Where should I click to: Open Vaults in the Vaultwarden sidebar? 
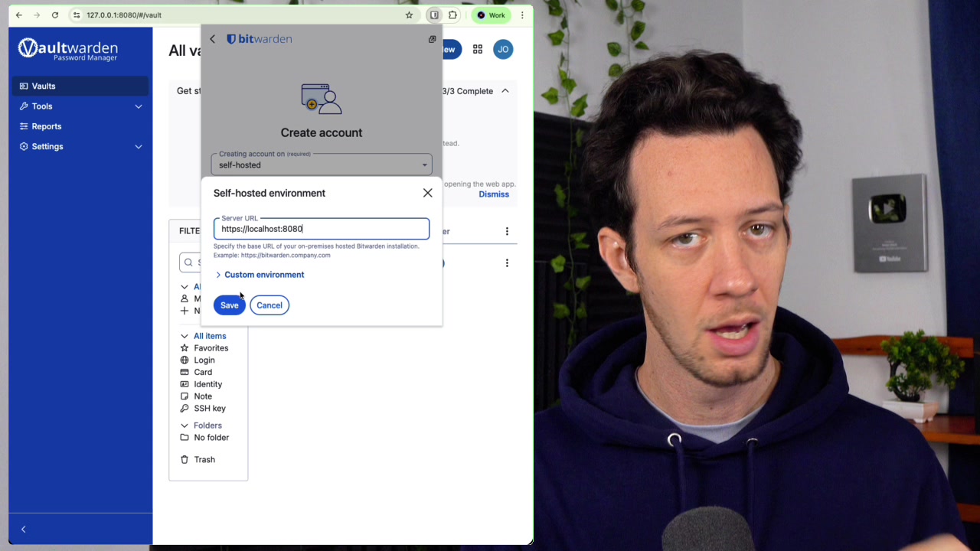point(80,86)
